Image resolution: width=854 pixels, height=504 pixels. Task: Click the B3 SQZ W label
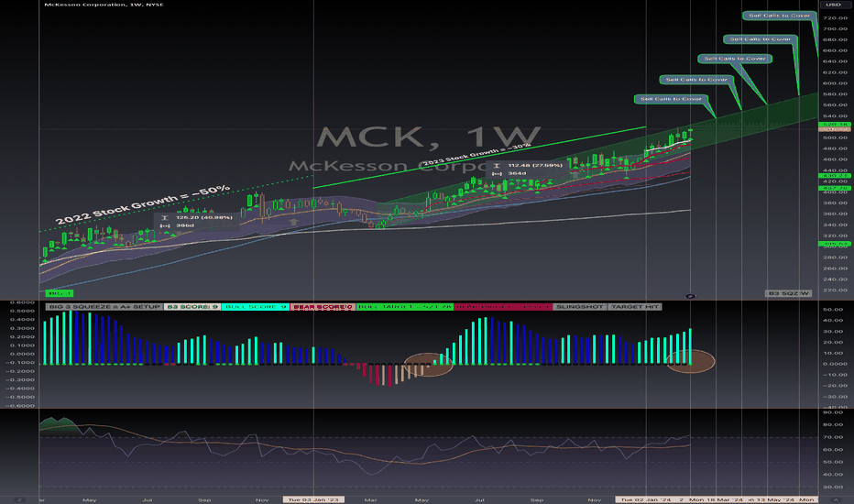[x=789, y=293]
